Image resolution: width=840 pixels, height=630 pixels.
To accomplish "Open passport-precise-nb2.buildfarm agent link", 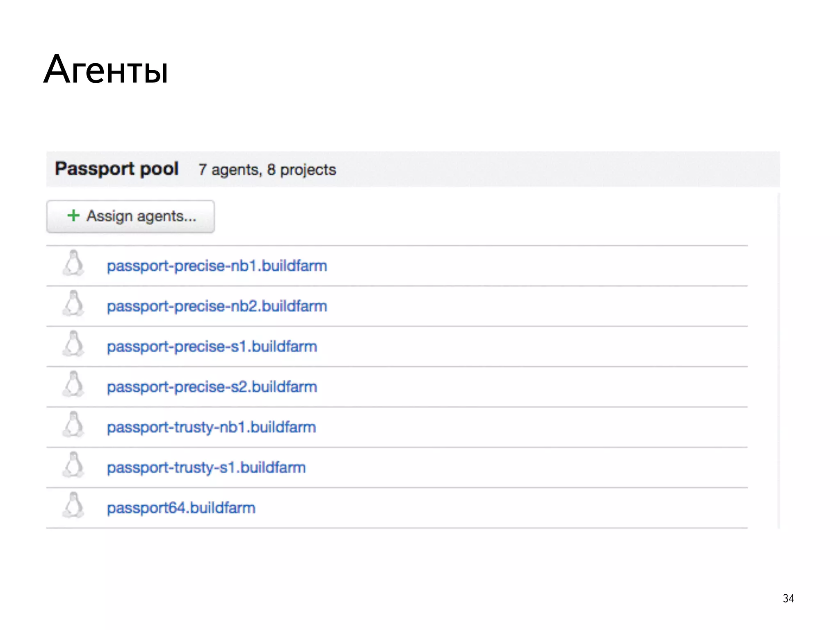I will [x=217, y=306].
